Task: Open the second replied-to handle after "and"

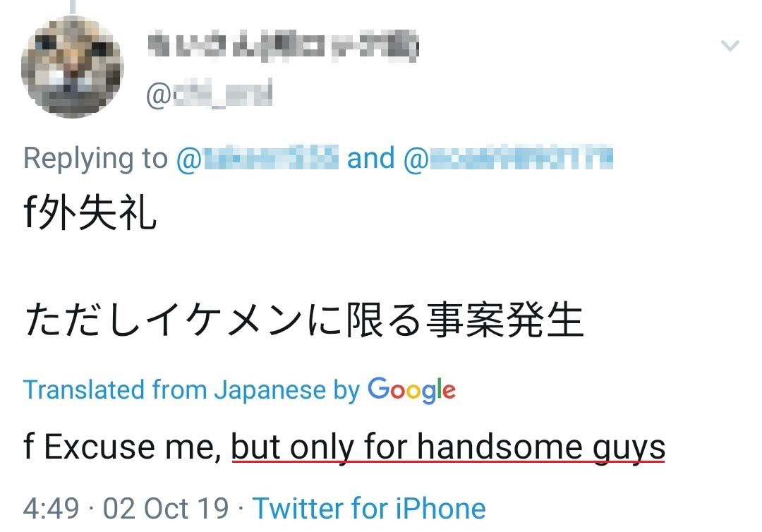Action: (508, 159)
